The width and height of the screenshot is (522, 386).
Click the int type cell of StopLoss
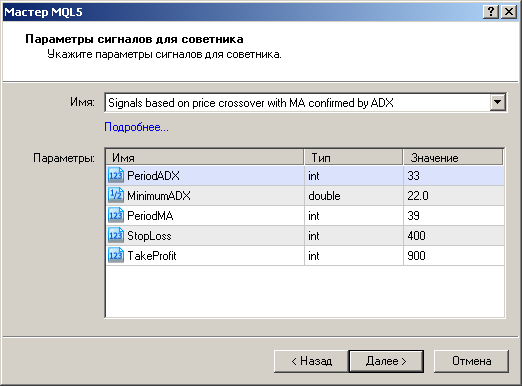tap(354, 236)
